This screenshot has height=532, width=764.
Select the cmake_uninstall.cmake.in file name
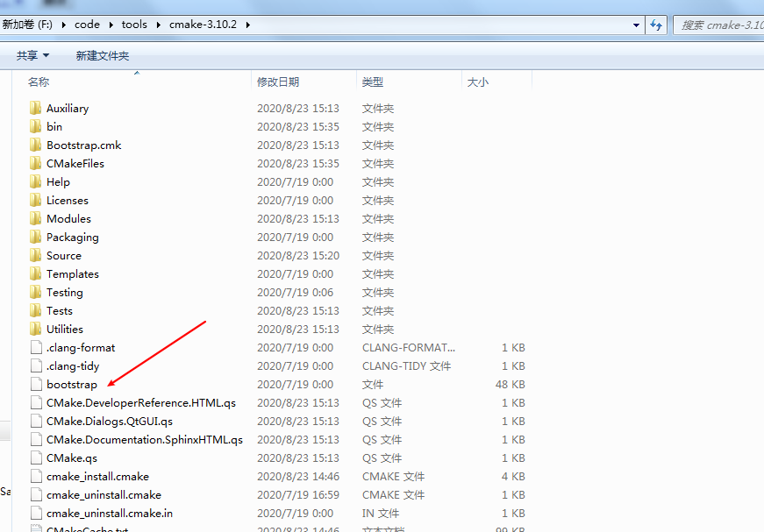click(x=110, y=514)
